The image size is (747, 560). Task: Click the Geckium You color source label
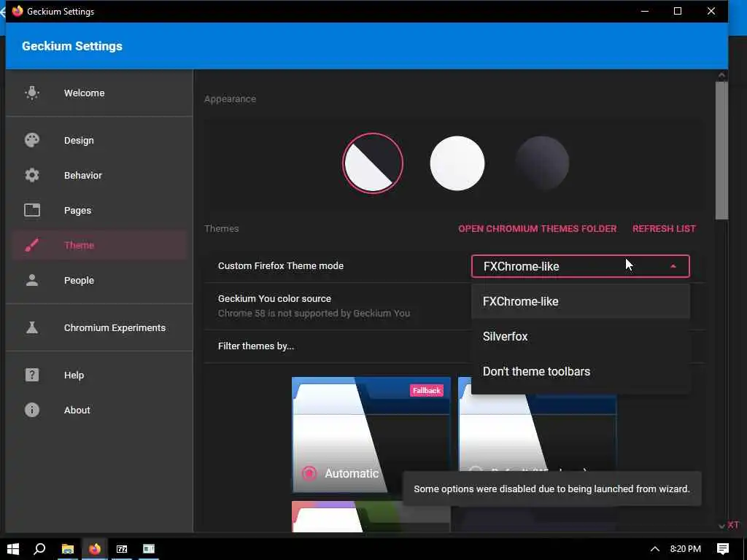(x=274, y=298)
